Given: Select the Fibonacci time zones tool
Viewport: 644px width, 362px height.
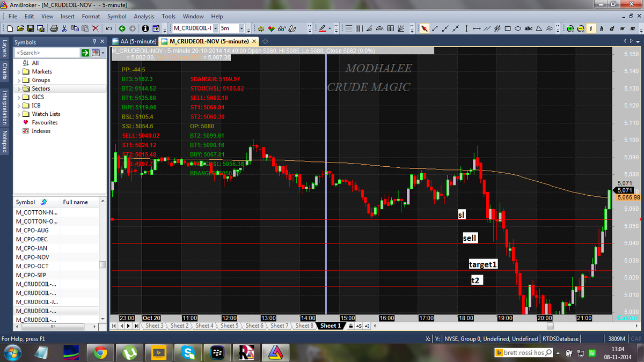Looking at the screenshot, I should click(358, 28).
